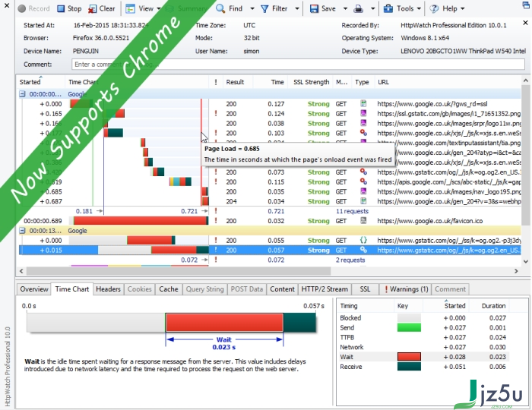Sort by SSL Strength column header
The image size is (532, 410).
click(x=311, y=82)
